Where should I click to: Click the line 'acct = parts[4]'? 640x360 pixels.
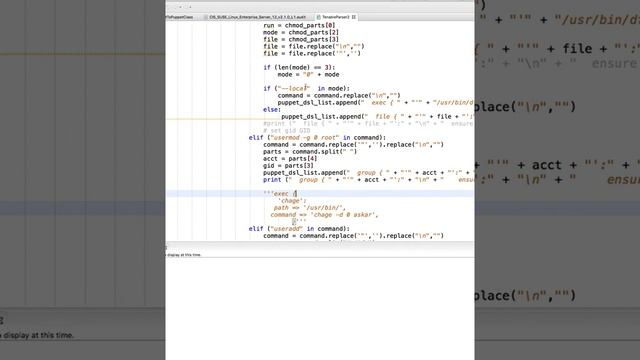(290, 158)
